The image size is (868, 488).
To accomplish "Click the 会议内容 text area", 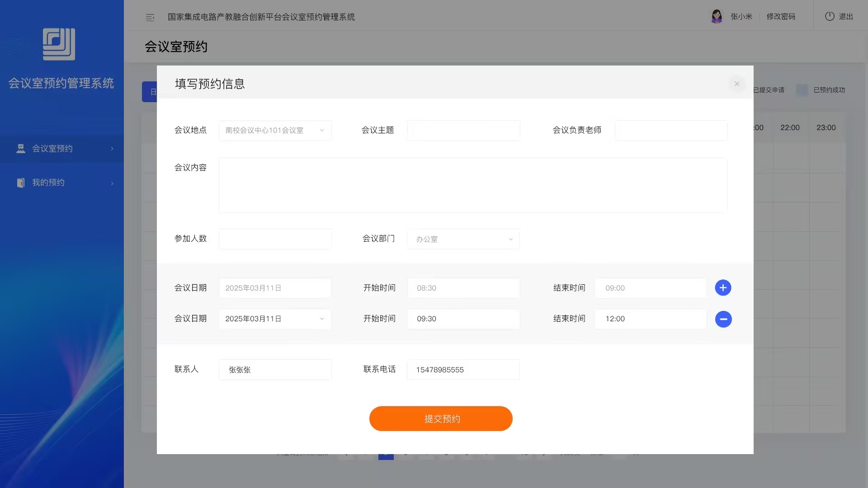I will click(473, 185).
